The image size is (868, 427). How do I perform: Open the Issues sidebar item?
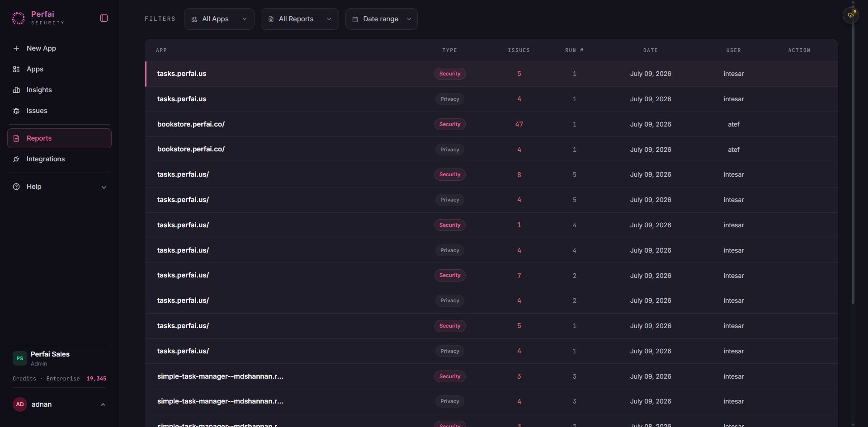point(59,111)
